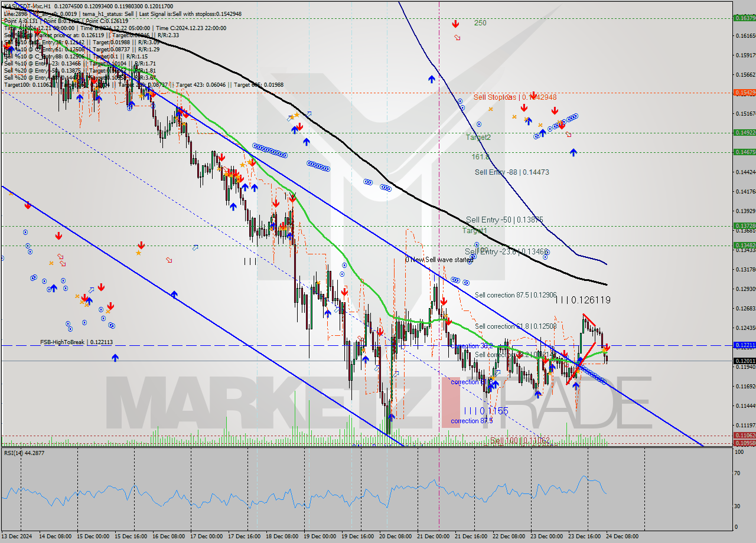This screenshot has height=543, width=756.
Task: Click the 'Target2' label
Action: (478, 137)
